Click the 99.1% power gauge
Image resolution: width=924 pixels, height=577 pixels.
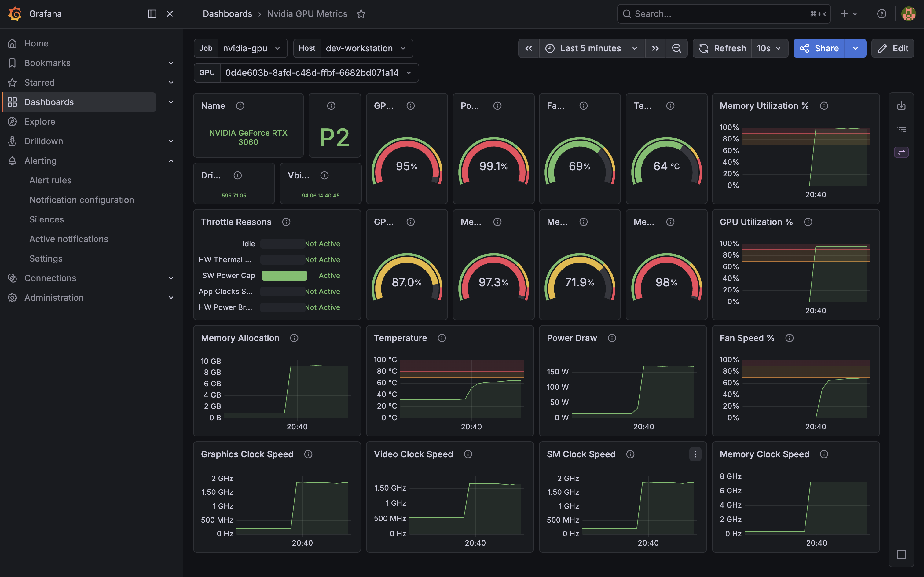pos(493,161)
